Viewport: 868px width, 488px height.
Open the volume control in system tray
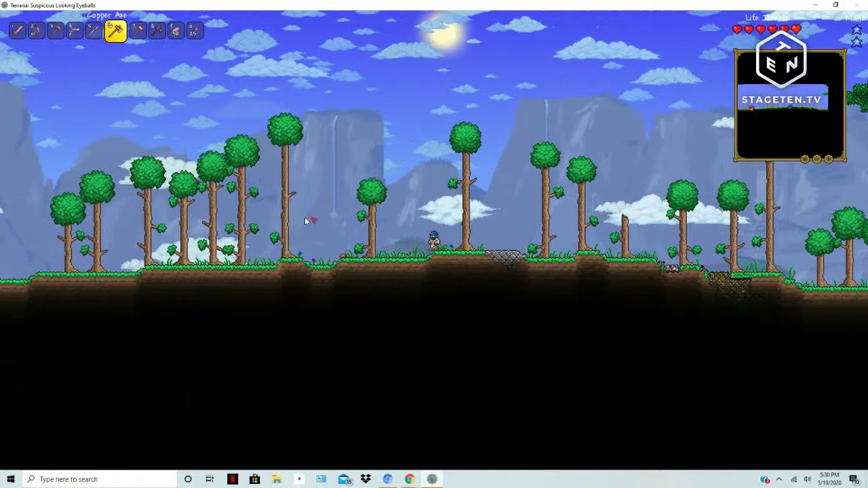[x=807, y=479]
